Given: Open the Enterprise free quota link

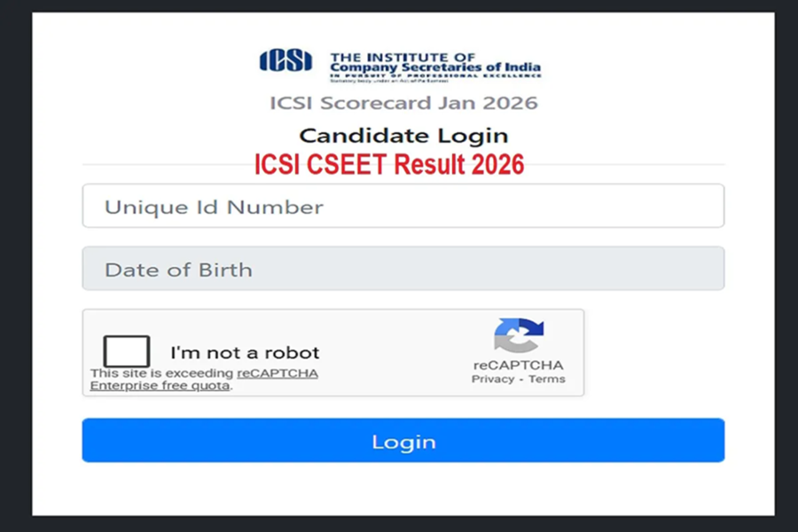Looking at the screenshot, I should click(x=160, y=386).
